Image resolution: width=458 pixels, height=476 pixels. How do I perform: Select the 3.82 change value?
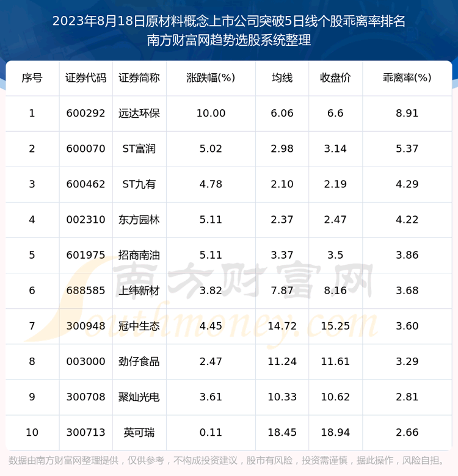click(x=211, y=290)
